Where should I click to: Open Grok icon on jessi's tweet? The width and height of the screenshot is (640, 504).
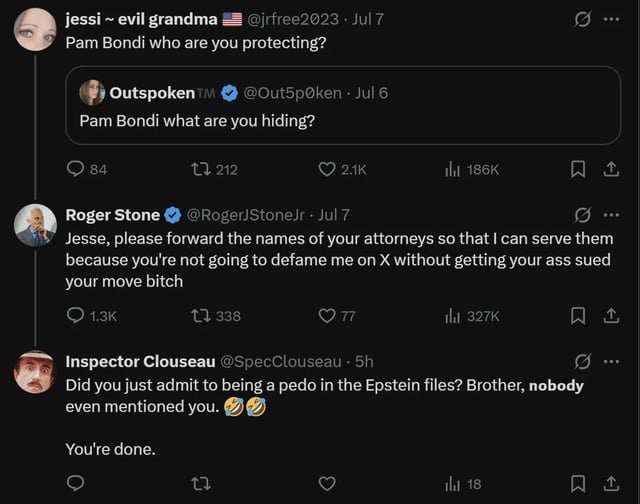point(579,19)
